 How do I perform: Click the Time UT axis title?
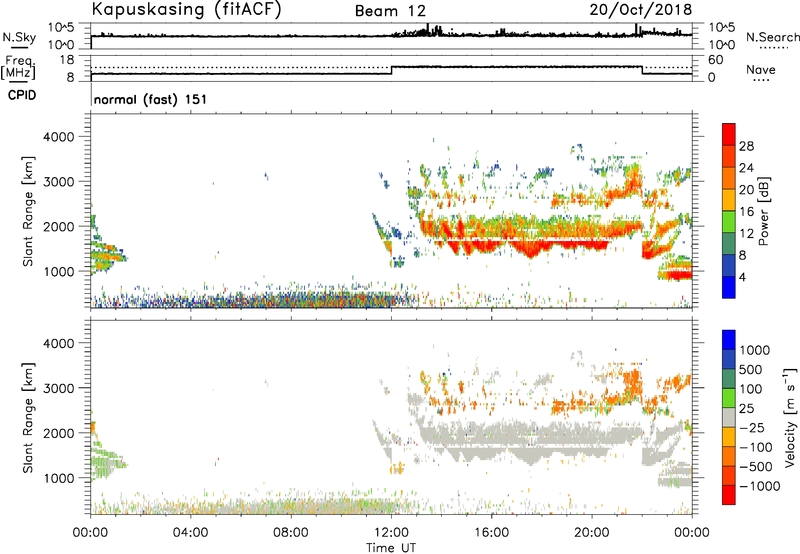tap(391, 548)
